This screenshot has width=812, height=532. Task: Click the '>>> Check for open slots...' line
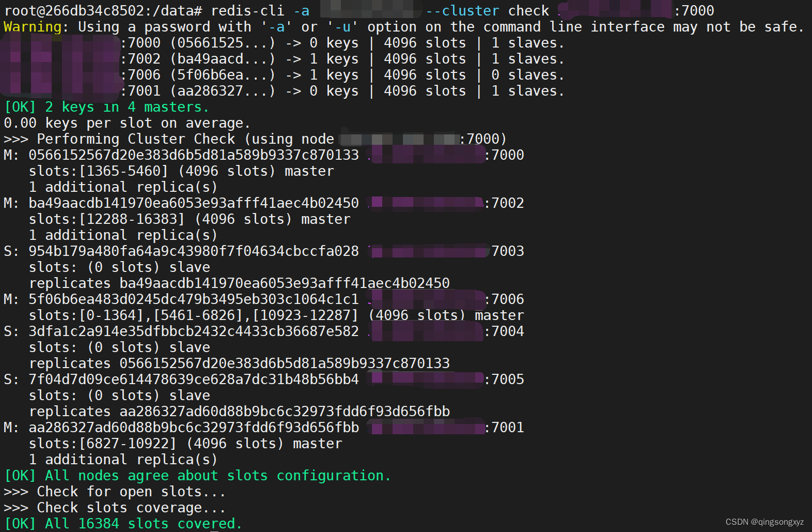pos(115,492)
